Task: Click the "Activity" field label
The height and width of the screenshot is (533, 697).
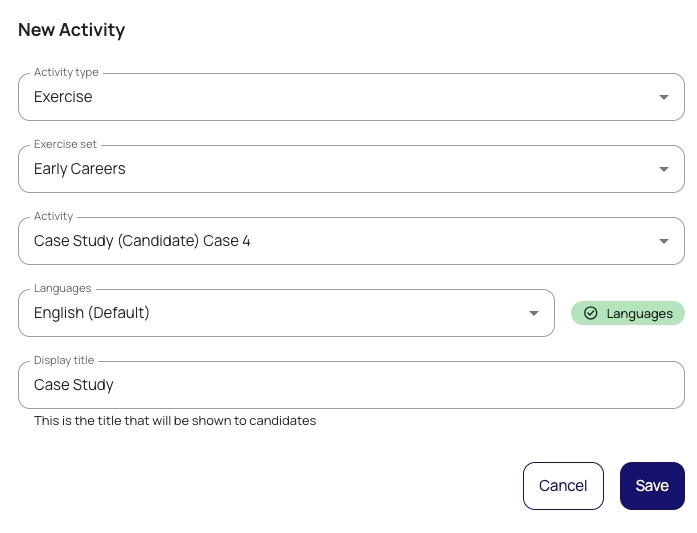Action: (54, 217)
